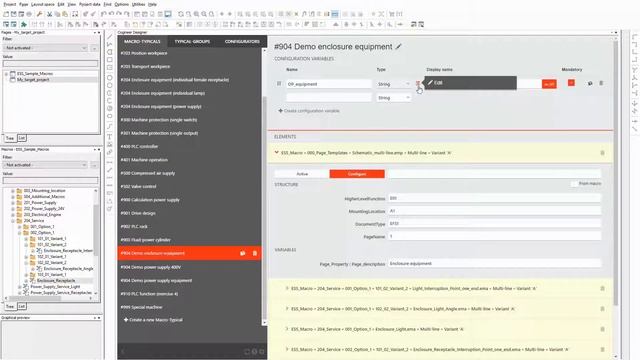Click the Paste clipboard toolbar icon
The width and height of the screenshot is (640, 360).
65,14
